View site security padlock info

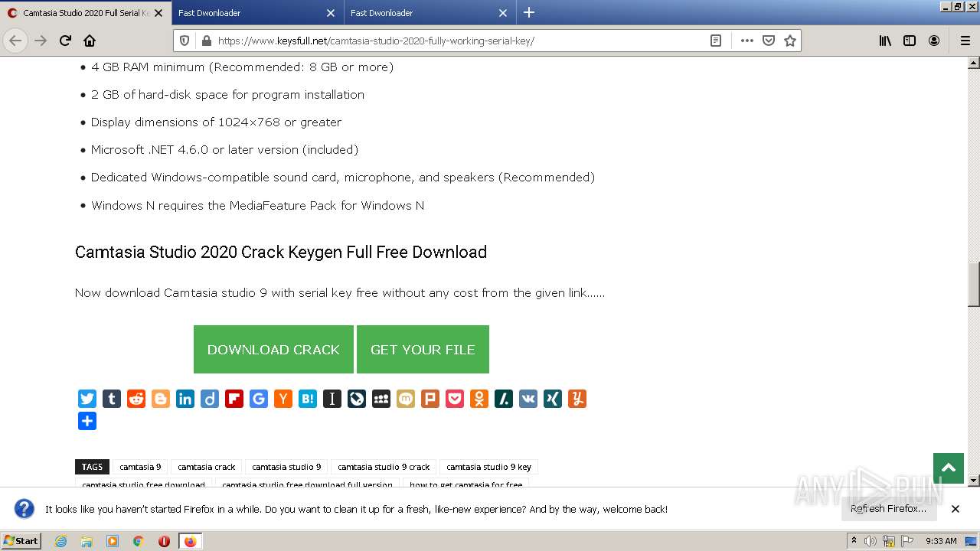[x=205, y=41]
